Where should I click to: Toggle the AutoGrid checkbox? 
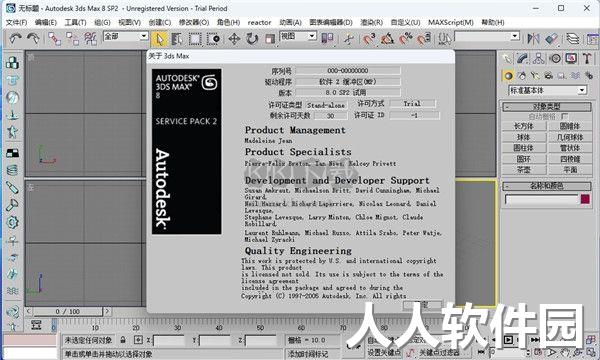[x=564, y=116]
